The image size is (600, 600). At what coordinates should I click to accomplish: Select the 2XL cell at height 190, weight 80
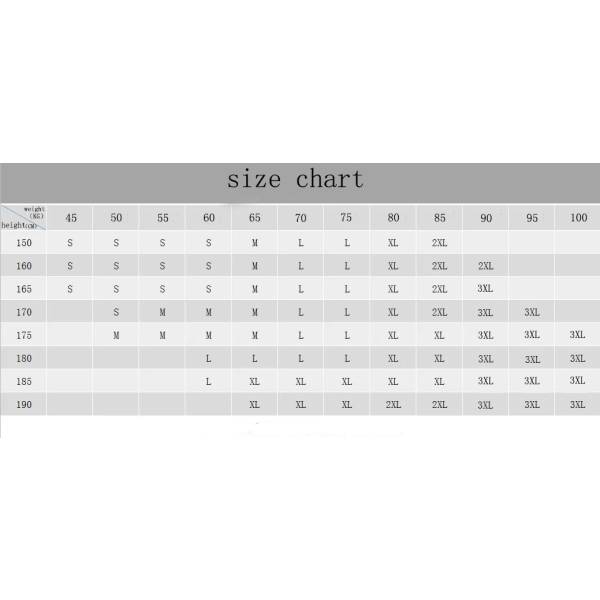point(393,404)
